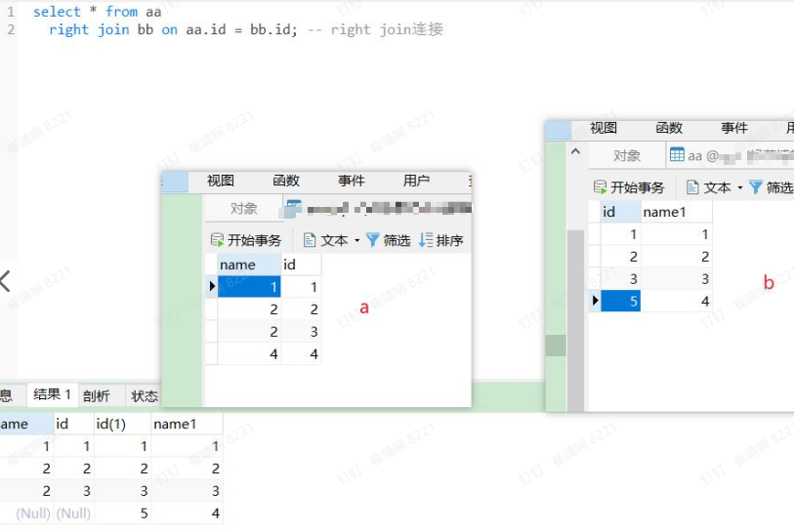Select 视图 menu in window b
The height and width of the screenshot is (532, 794).
[x=604, y=128]
